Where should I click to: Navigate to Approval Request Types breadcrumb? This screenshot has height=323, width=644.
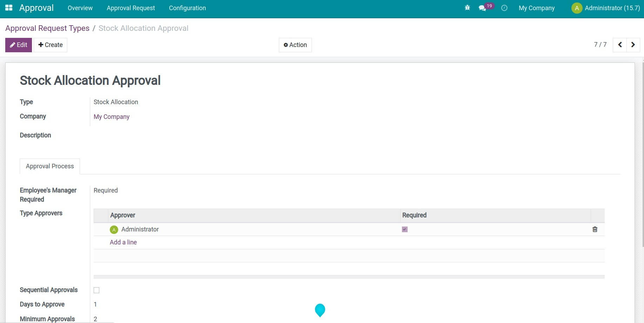[x=47, y=28]
